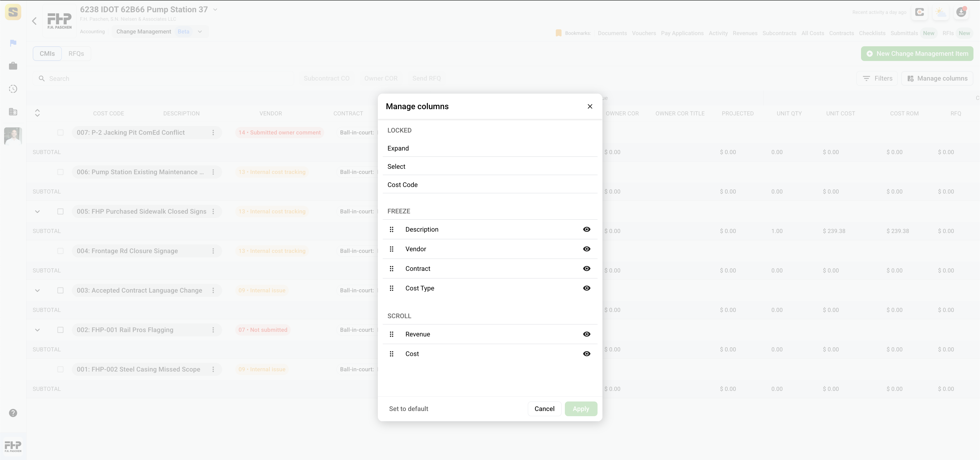
Task: Select checkbox for 003 Accepted Contract Language
Action: tap(60, 290)
